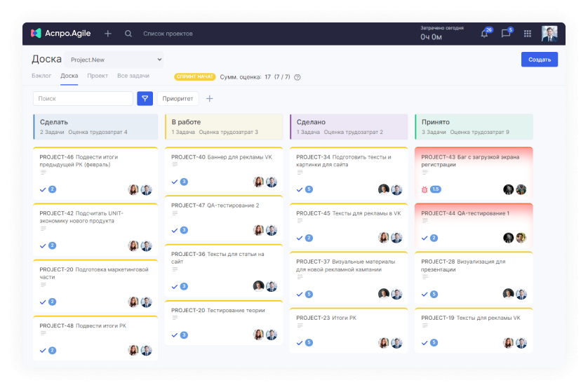This screenshot has width=588, height=390.
Task: Open notifications bell icon
Action: (x=484, y=34)
